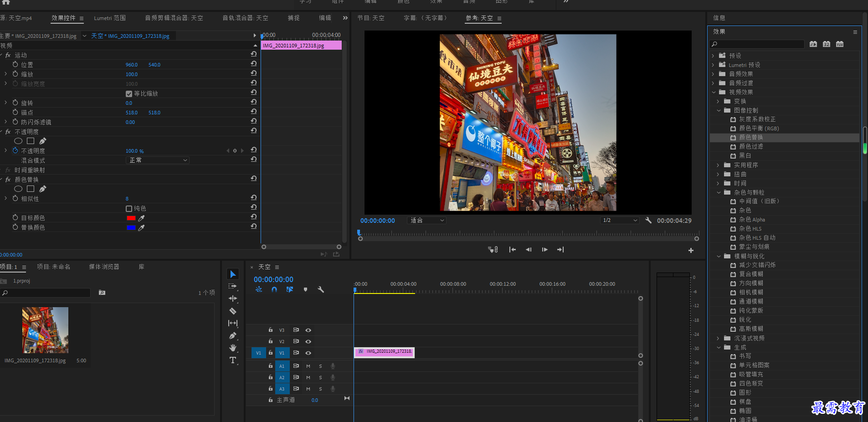Collapse the 模糊与锐化 folder

tap(719, 256)
